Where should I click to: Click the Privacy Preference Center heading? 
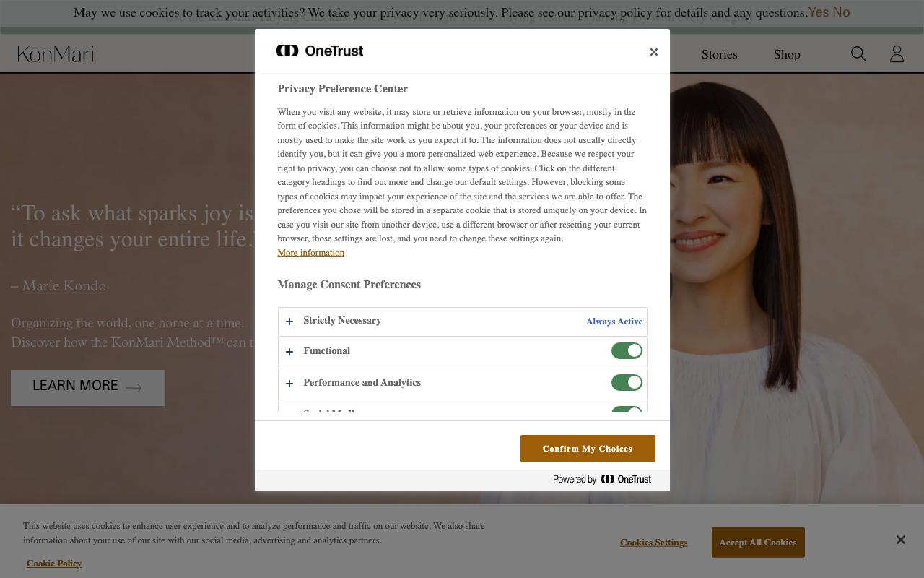point(343,89)
